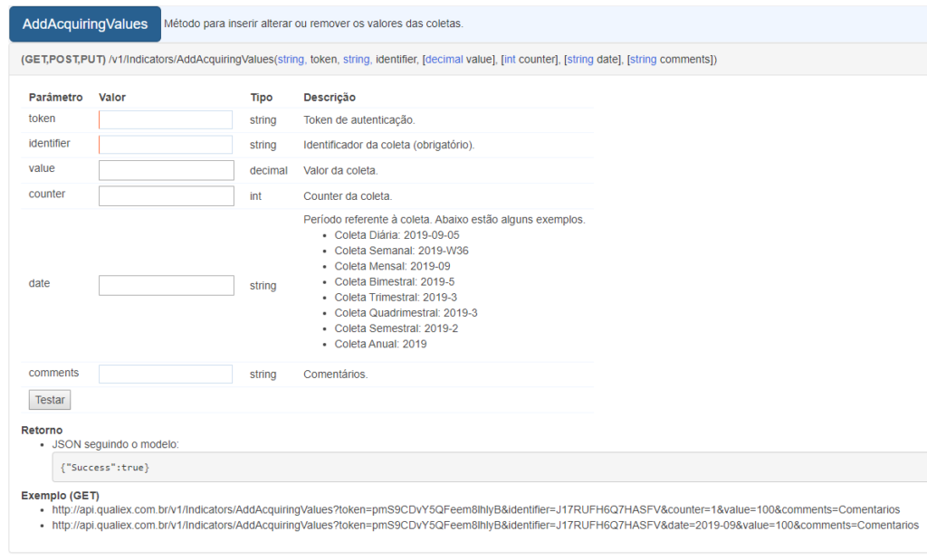
Task: Click the 'int' type label in counter row
Action: (x=255, y=196)
